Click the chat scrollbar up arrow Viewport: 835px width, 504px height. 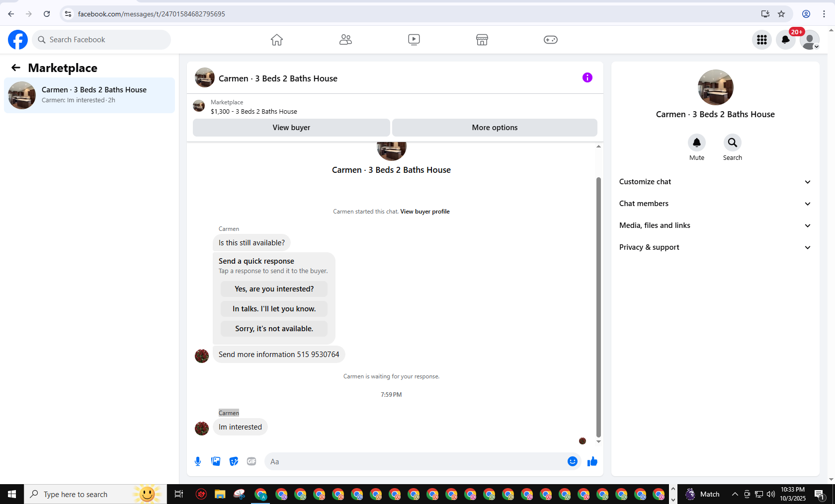pos(598,146)
